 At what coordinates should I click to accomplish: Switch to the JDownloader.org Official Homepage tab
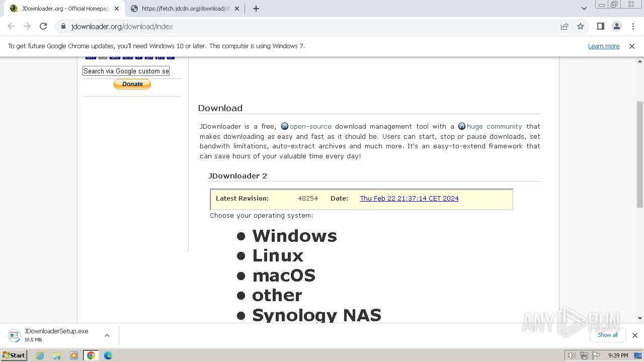point(64,9)
